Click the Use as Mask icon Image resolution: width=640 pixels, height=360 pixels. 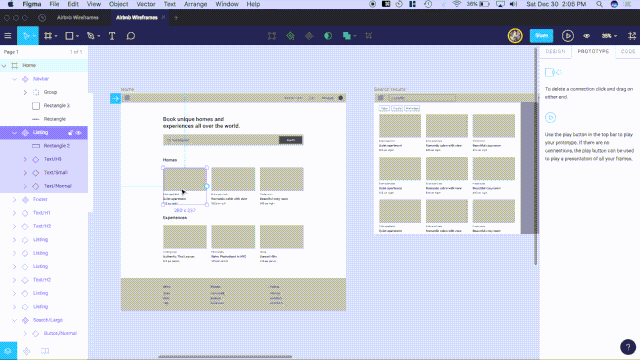pos(328,36)
